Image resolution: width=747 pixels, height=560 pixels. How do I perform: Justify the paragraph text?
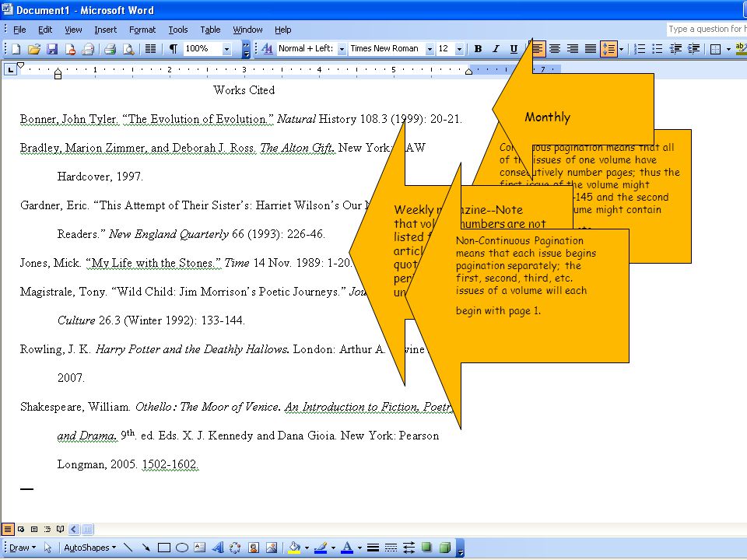click(591, 48)
